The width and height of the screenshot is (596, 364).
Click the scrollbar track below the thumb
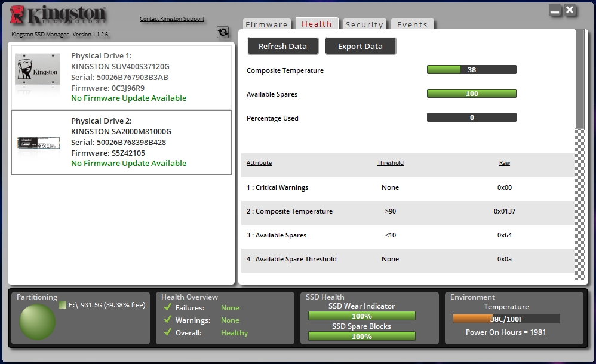[x=579, y=205]
